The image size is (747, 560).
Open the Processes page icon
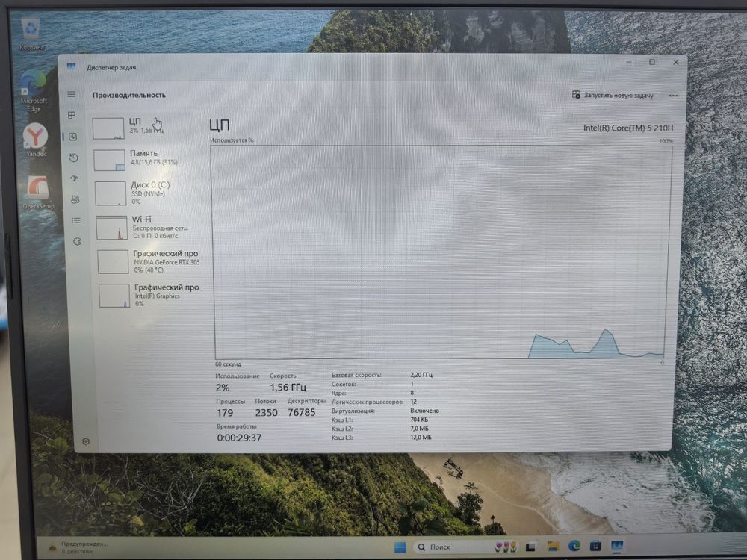pos(72,116)
